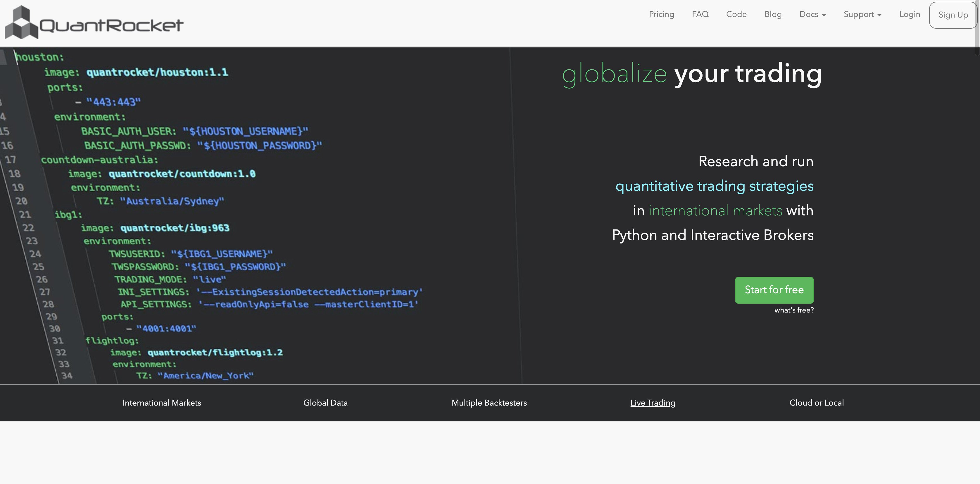Expand the Support dropdown menu
980x484 pixels.
[862, 14]
